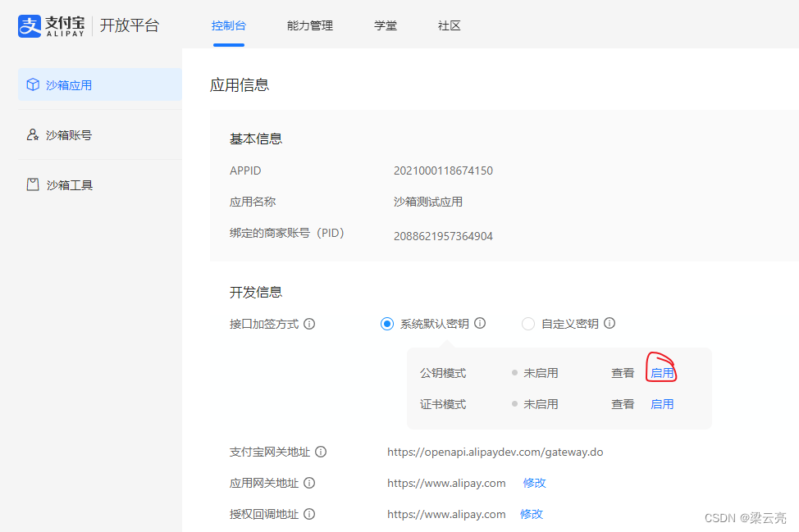Image resolution: width=799 pixels, height=532 pixels.
Task: Click info icon beside 接口加签方式
Action: click(x=309, y=324)
